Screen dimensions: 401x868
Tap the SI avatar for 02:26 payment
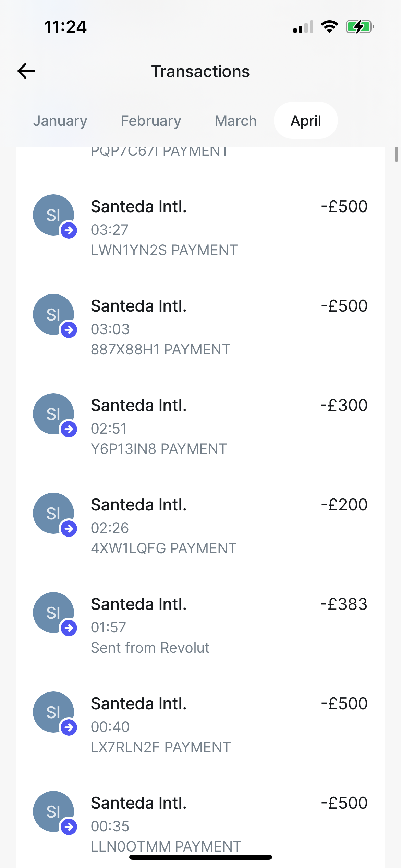pyautogui.click(x=53, y=513)
